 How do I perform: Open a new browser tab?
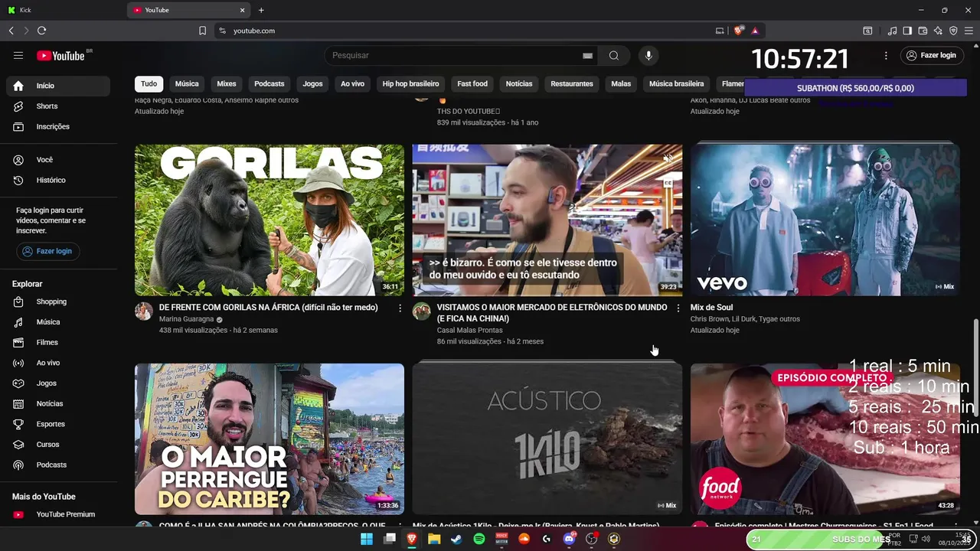[261, 10]
